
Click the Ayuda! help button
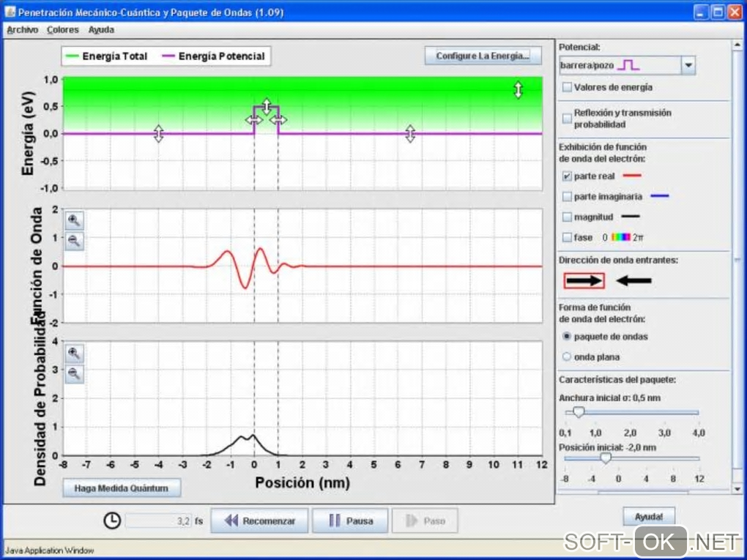tap(649, 517)
